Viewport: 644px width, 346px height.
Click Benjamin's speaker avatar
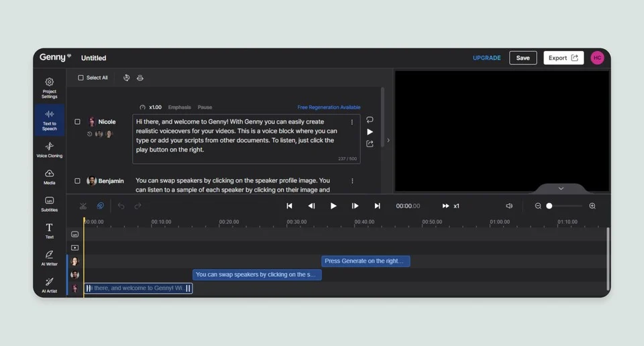coord(92,180)
